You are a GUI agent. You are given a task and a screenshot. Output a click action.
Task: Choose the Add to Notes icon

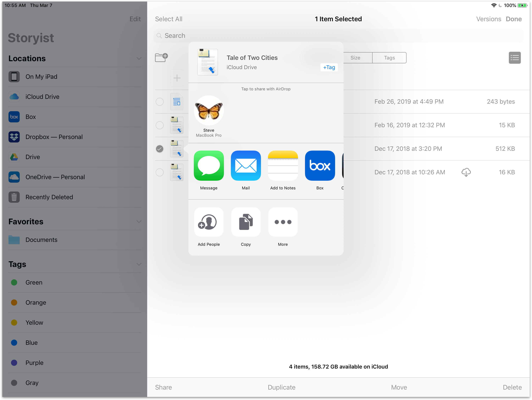pyautogui.click(x=283, y=165)
